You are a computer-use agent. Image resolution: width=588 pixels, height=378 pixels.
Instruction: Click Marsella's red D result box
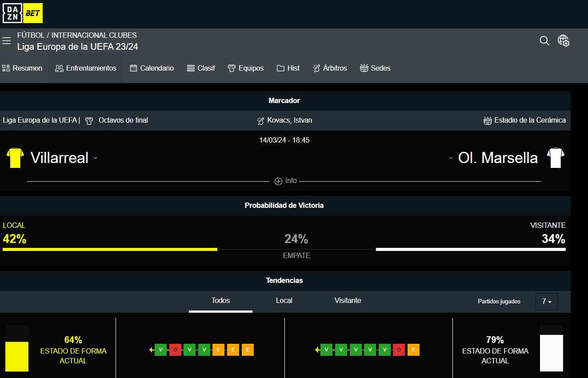[x=399, y=350]
